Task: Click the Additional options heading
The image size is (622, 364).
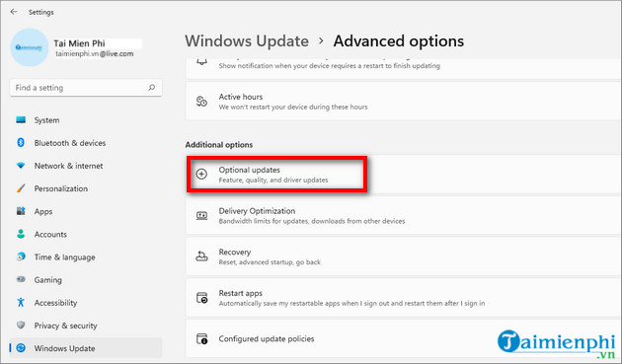Action: tap(219, 145)
